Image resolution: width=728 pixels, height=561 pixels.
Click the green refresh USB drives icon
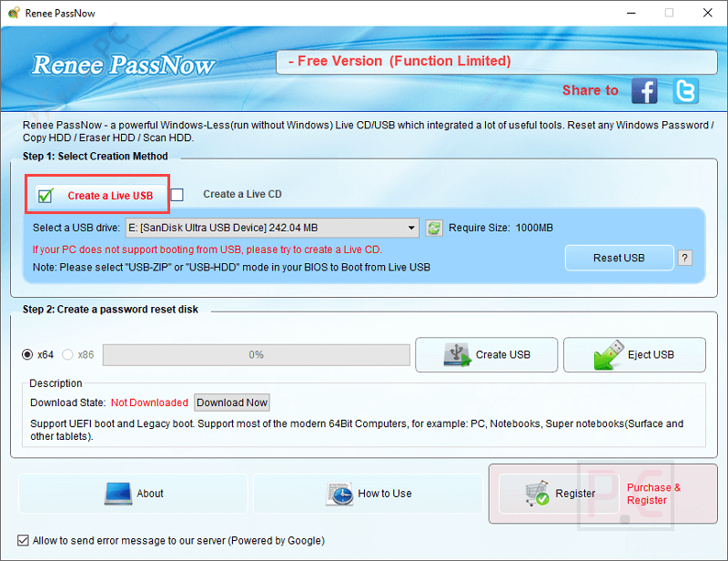(x=434, y=228)
